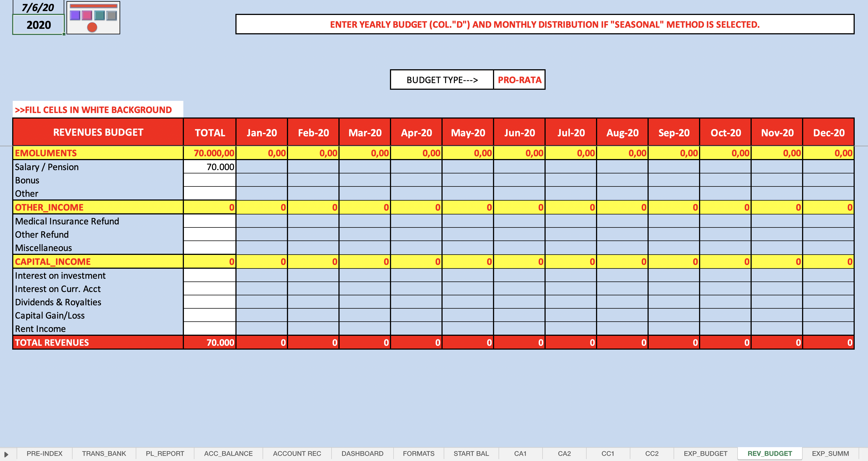Select the Jan-20 column header
This screenshot has height=461, width=868.
pyautogui.click(x=262, y=132)
